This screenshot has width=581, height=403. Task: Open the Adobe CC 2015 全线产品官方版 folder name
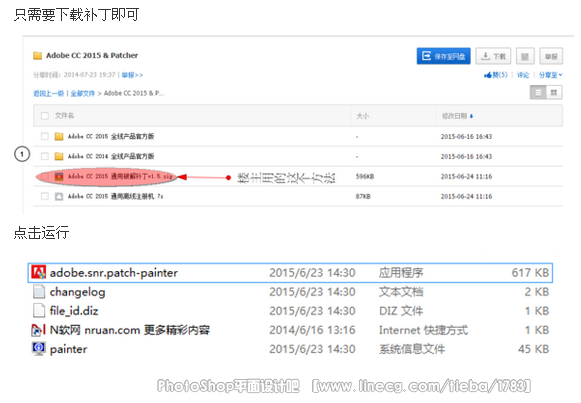click(111, 136)
